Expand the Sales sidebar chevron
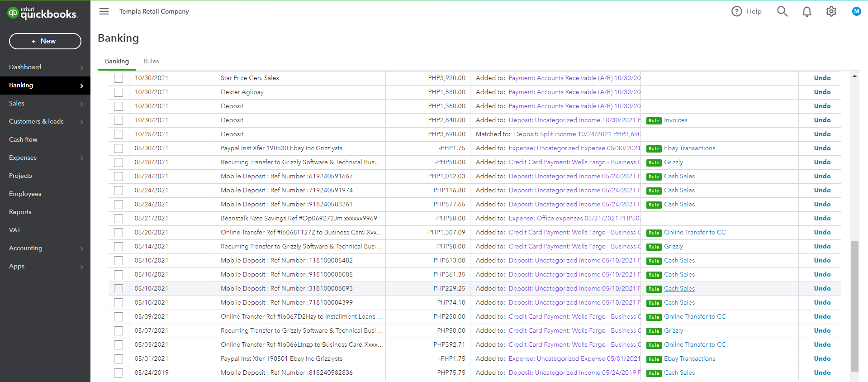Viewport: 868px width, 382px height. (x=81, y=104)
